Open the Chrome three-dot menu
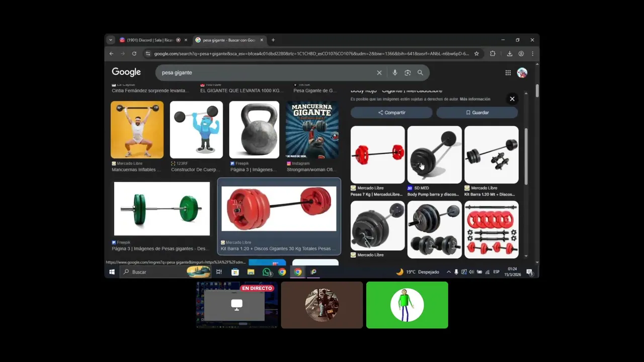Screen dimensions: 644x362 tap(532, 53)
